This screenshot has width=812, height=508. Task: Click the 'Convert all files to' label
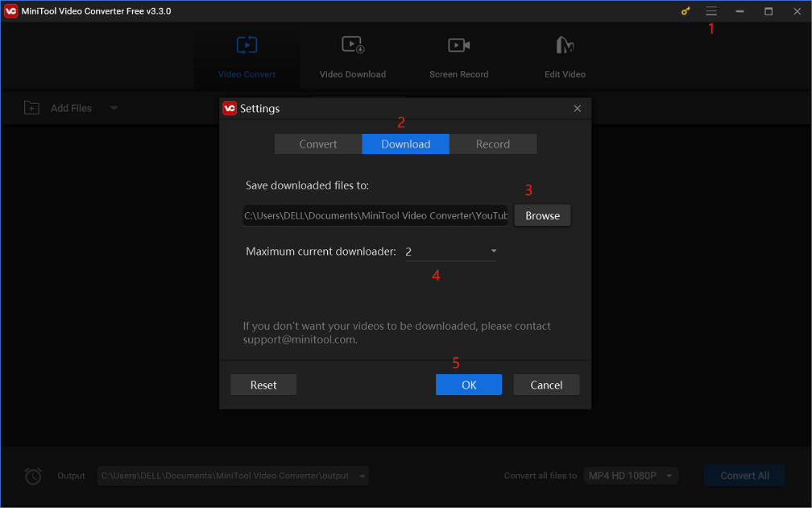540,476
